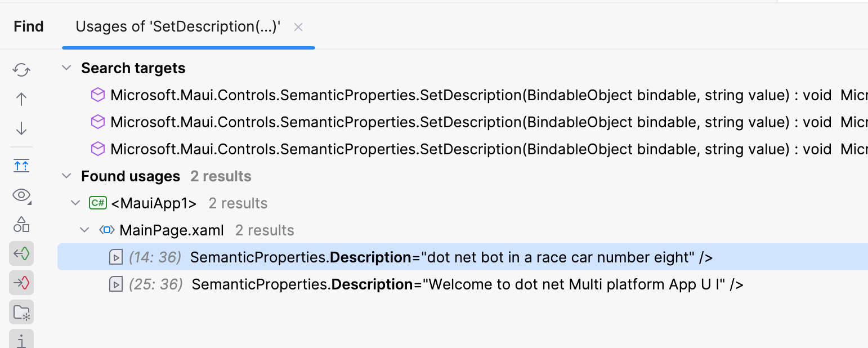The height and width of the screenshot is (348, 868).
Task: Close the Usages of SetDescription tab
Action: click(x=298, y=27)
